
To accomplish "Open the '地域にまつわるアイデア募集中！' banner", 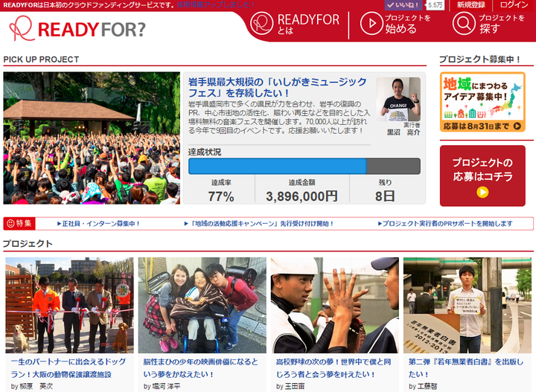I will coord(482,102).
